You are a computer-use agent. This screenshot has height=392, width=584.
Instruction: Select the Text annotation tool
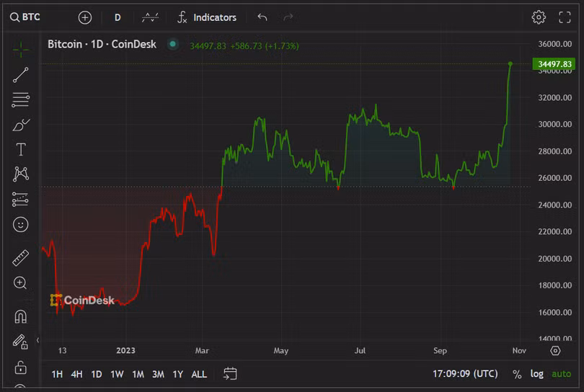click(x=21, y=149)
